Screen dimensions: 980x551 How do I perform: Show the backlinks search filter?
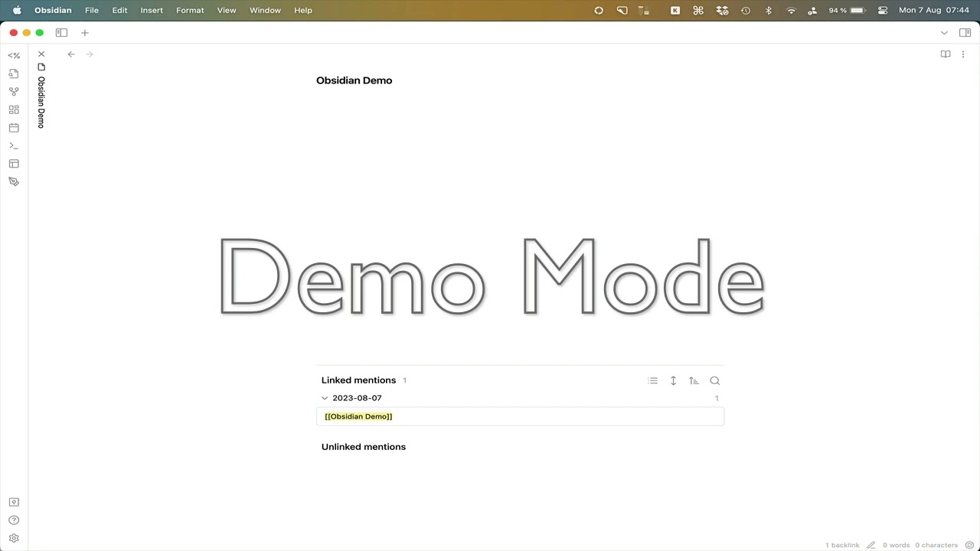pos(714,380)
